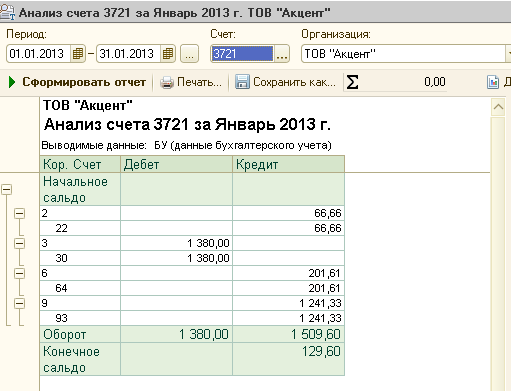The width and height of the screenshot is (511, 391).
Task: Collapse group row 2
Action: [20, 213]
